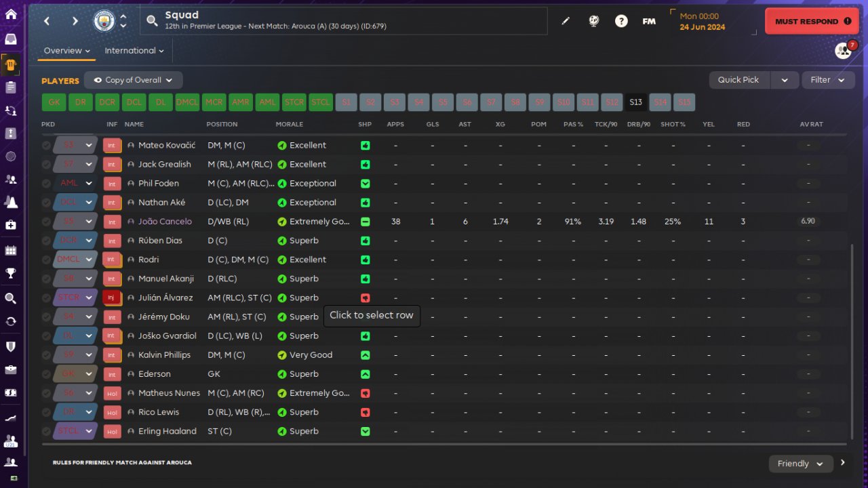Open the Copy of Overall view dropdown
Screen dimensions: 868x488
pyautogui.click(x=134, y=80)
